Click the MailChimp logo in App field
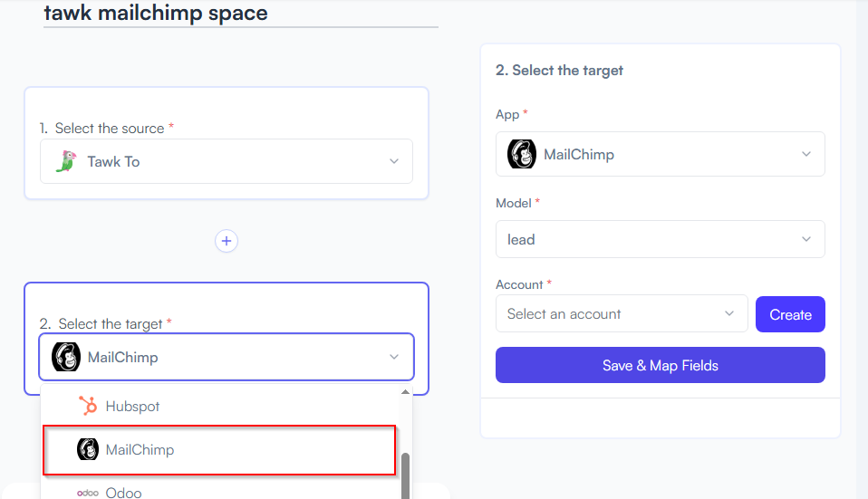Viewport: 868px width, 499px height. [522, 154]
